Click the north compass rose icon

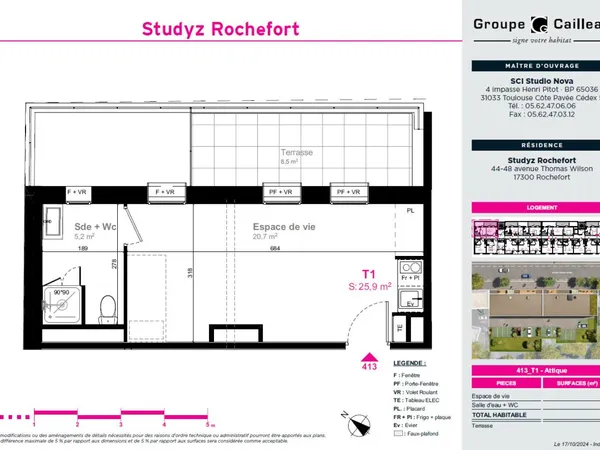(x=358, y=424)
